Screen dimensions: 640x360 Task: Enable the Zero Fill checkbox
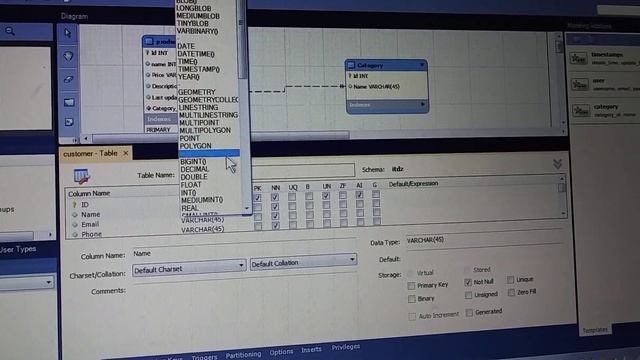(511, 292)
